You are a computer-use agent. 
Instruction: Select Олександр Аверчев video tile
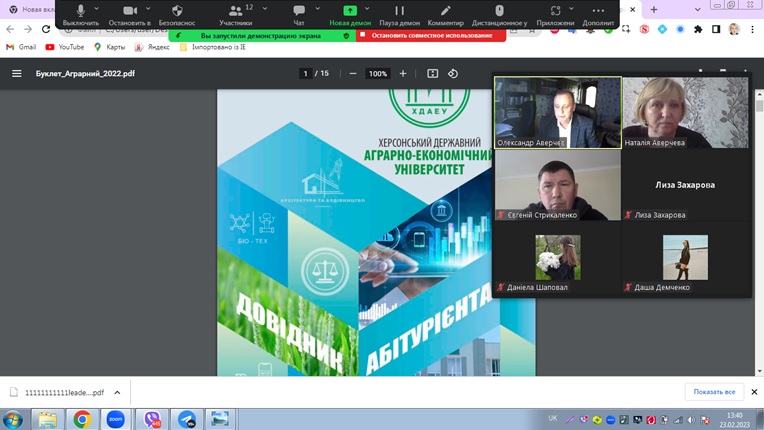tap(558, 112)
